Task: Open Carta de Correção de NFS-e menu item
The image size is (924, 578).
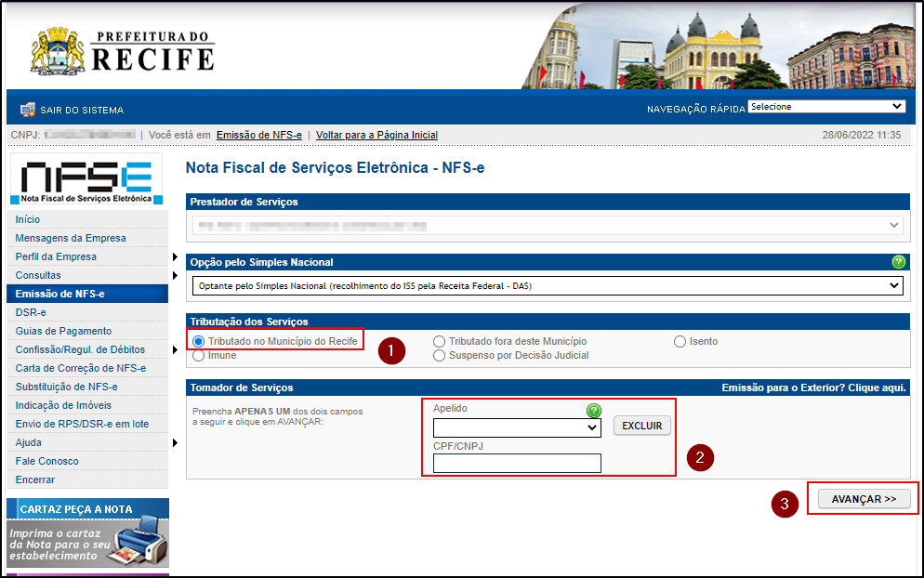Action: click(x=81, y=368)
